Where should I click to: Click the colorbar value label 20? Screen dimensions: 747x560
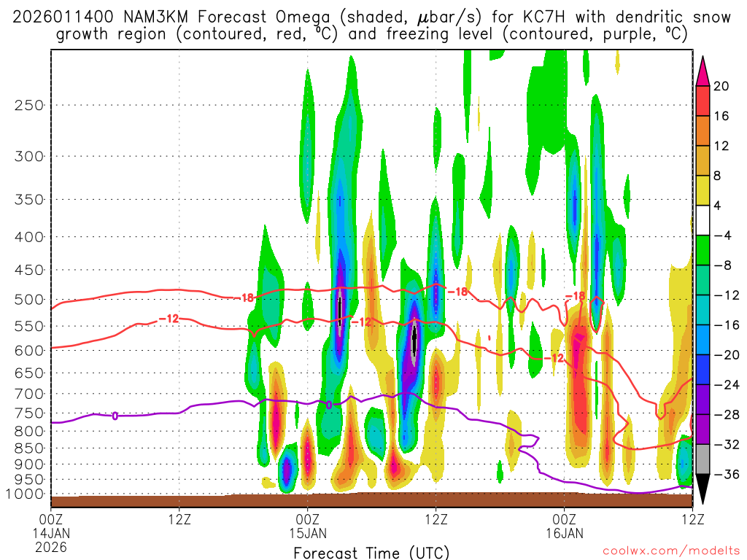[721, 86]
